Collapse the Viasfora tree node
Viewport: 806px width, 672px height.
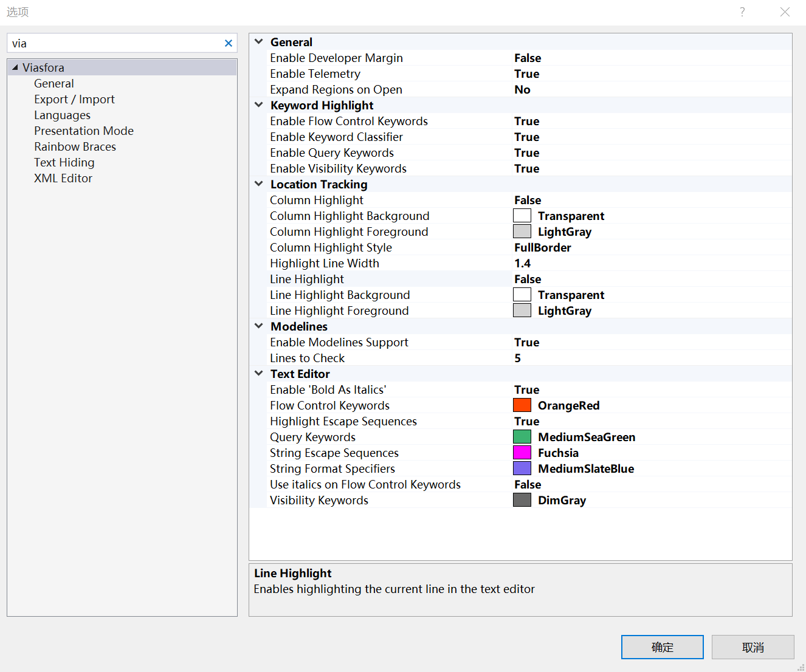click(x=15, y=67)
